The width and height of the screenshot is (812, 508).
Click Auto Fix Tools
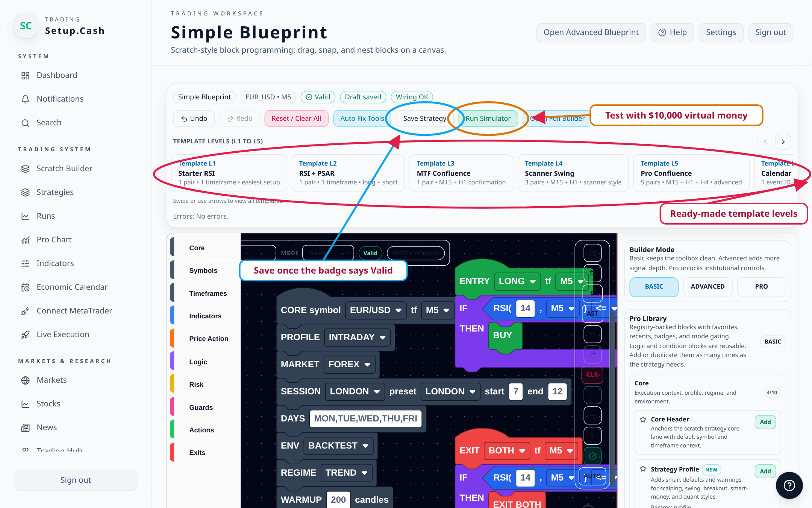[x=362, y=119]
